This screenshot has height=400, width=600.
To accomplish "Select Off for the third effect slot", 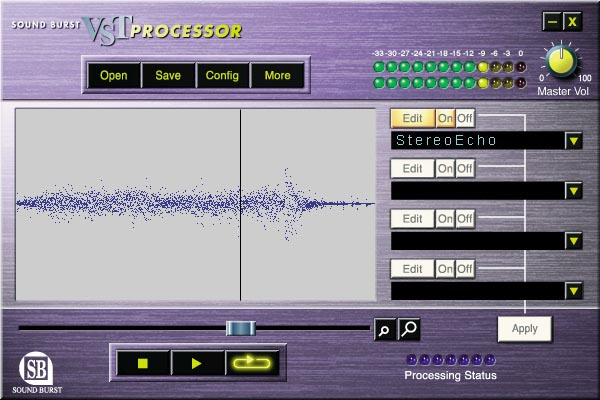I will [465, 219].
